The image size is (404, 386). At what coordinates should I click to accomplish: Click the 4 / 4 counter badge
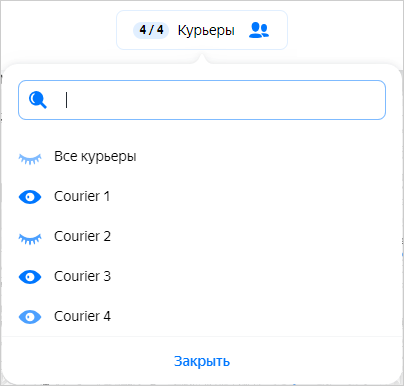pos(151,30)
